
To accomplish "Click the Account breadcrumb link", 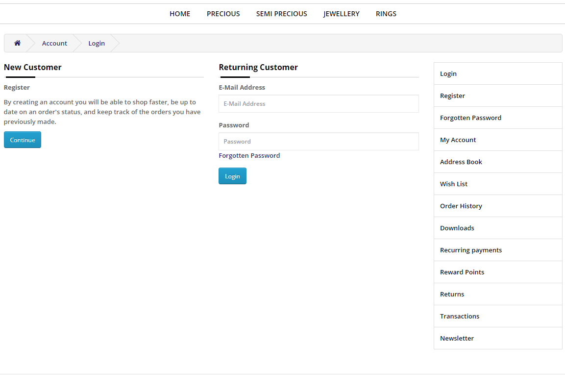I will pos(54,43).
